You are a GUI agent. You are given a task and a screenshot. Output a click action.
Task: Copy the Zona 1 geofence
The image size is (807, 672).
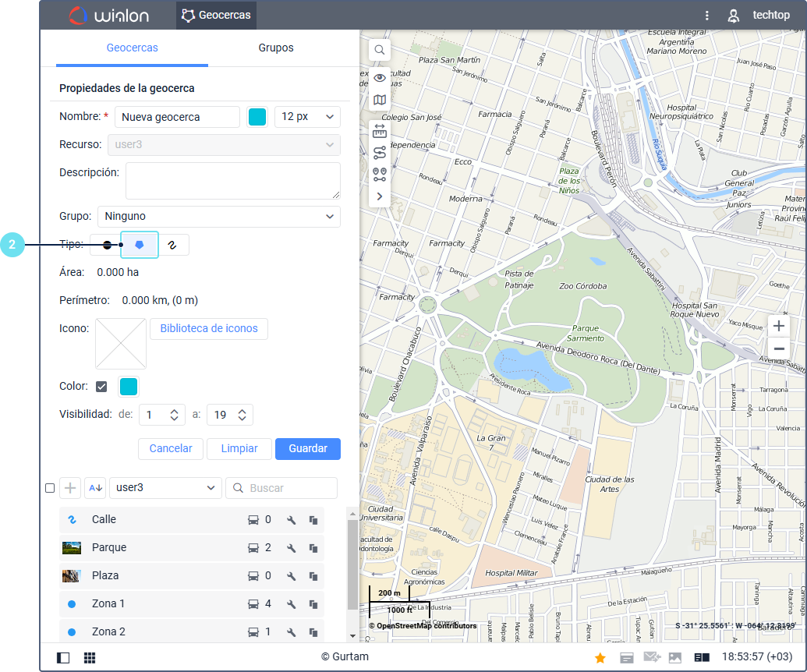pos(313,604)
